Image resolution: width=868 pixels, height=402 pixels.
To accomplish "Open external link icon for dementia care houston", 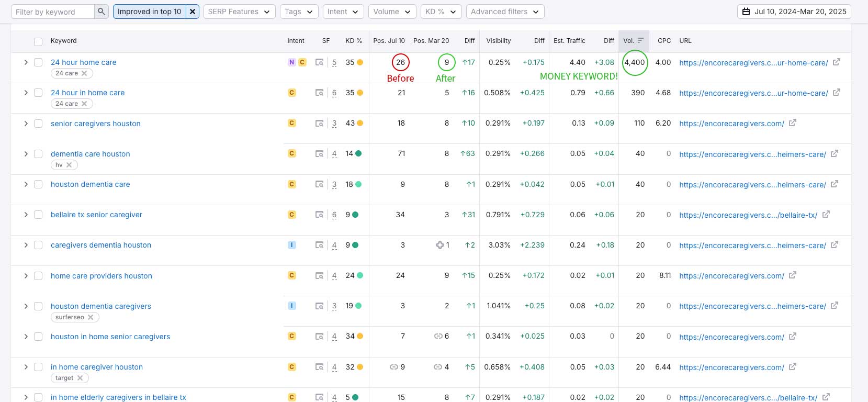I will (x=835, y=153).
